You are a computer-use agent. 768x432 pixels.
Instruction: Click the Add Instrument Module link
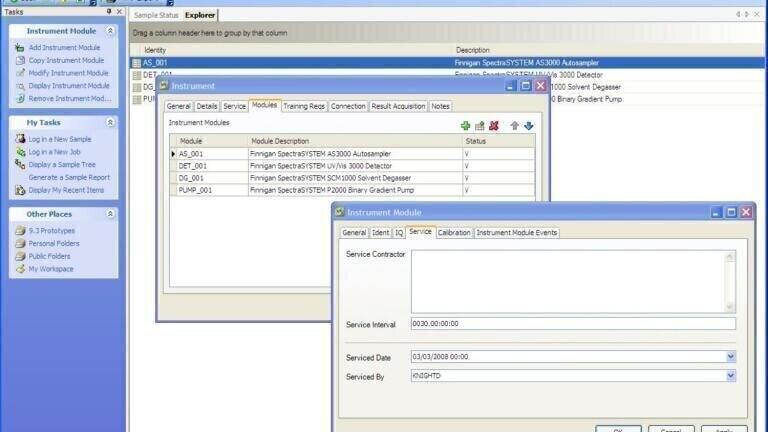point(64,48)
